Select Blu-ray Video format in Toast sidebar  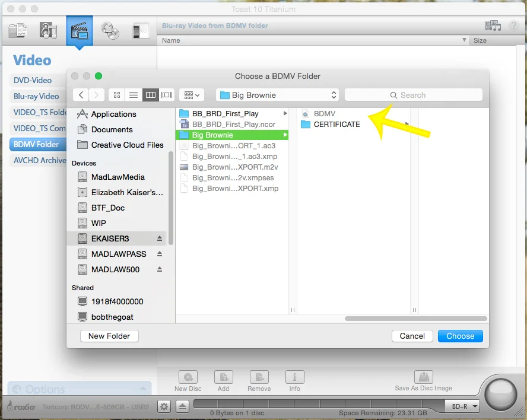click(36, 97)
